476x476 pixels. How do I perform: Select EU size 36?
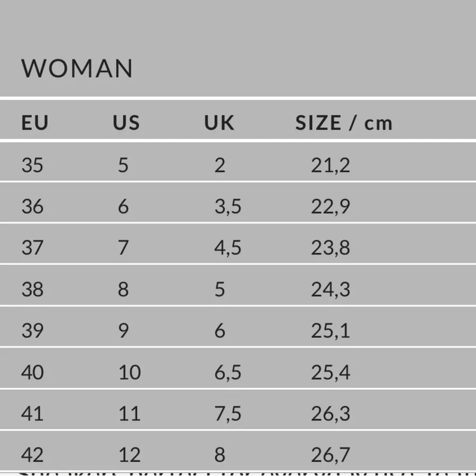tap(32, 206)
